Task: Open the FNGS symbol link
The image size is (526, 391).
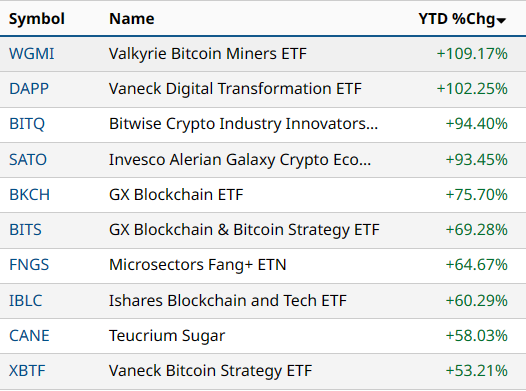Action: click(29, 265)
